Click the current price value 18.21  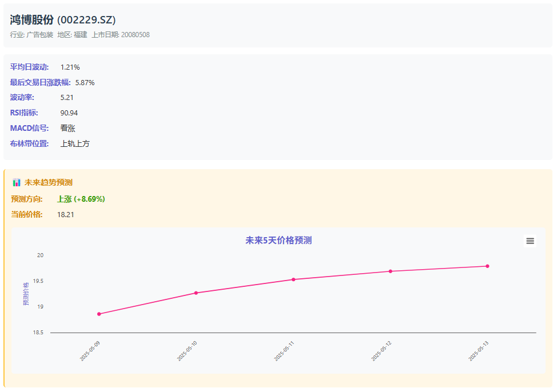point(66,214)
